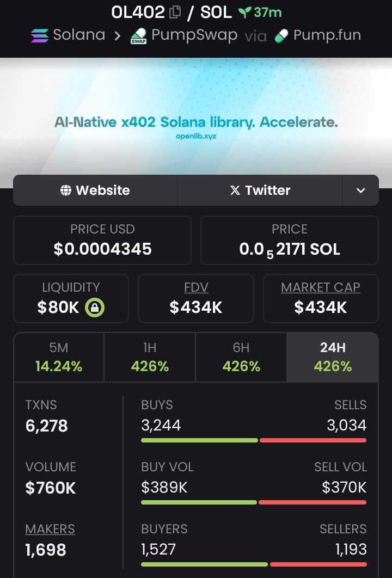This screenshot has width=392, height=578.
Task: Click the MARKET CAP label link
Action: click(321, 287)
